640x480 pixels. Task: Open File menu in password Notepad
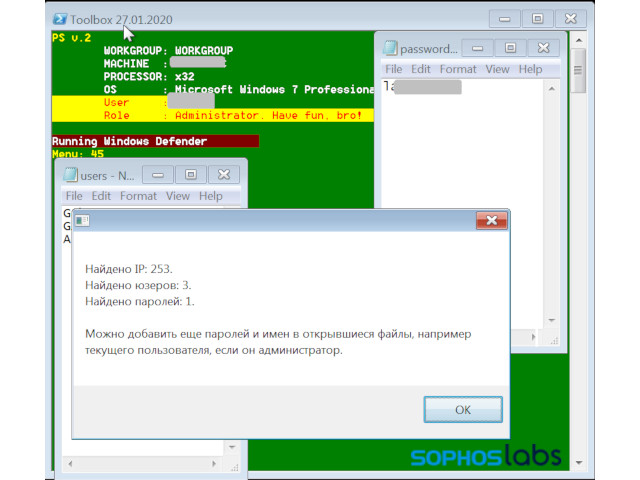393,69
